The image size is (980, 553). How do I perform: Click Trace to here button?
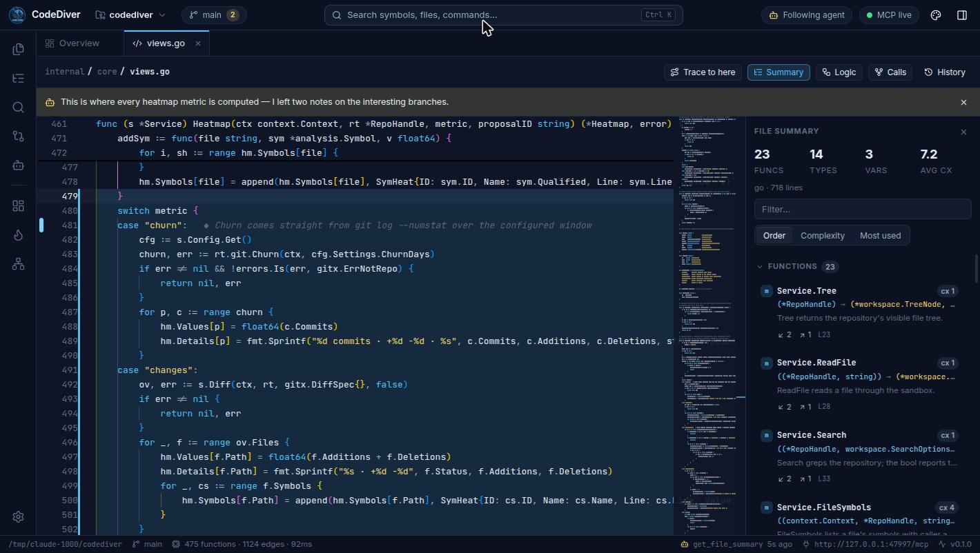click(x=703, y=72)
